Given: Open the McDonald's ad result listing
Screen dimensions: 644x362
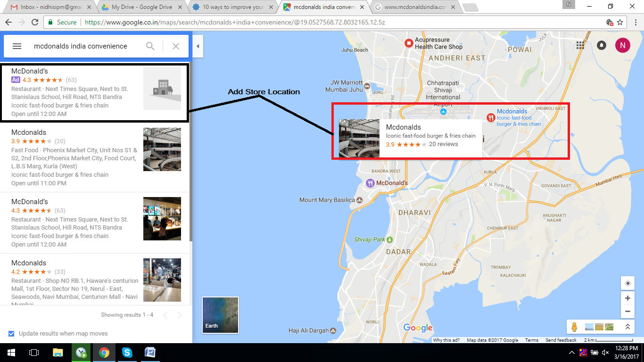Looking at the screenshot, I should tap(95, 92).
